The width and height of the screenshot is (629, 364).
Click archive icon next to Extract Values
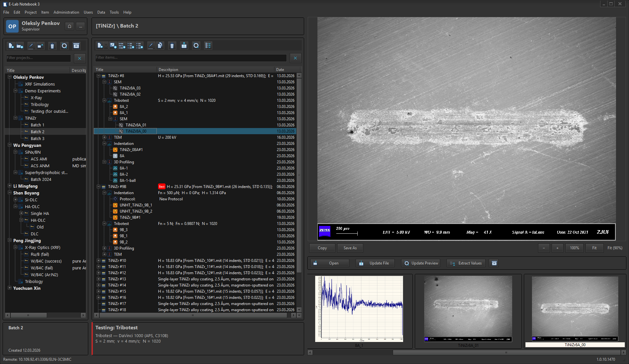pos(494,263)
